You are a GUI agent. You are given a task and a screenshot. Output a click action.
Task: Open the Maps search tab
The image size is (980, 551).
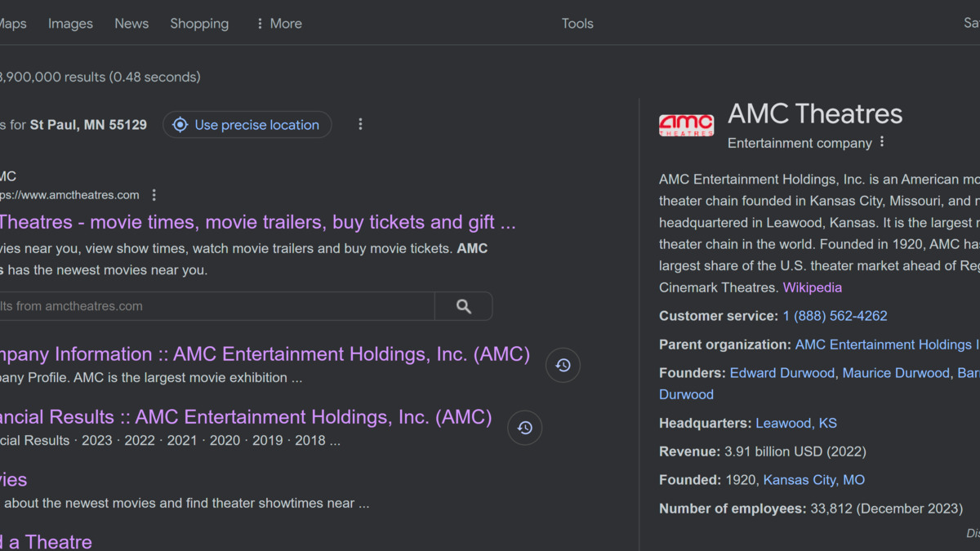tap(12, 24)
